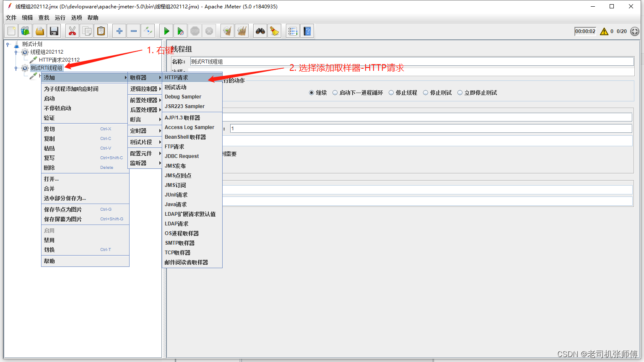Screen dimensions: 644x362
Task: Click the Clear All brooms icon
Action: [242, 31]
